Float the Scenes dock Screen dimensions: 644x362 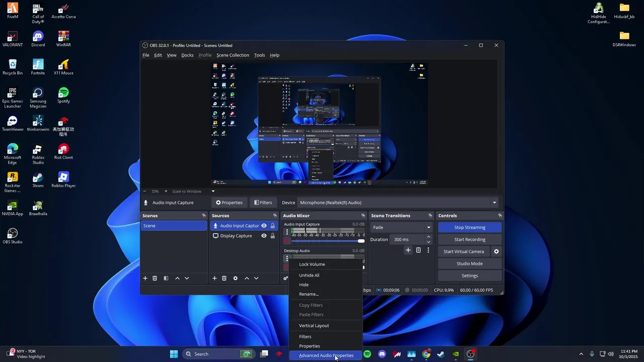click(x=204, y=216)
